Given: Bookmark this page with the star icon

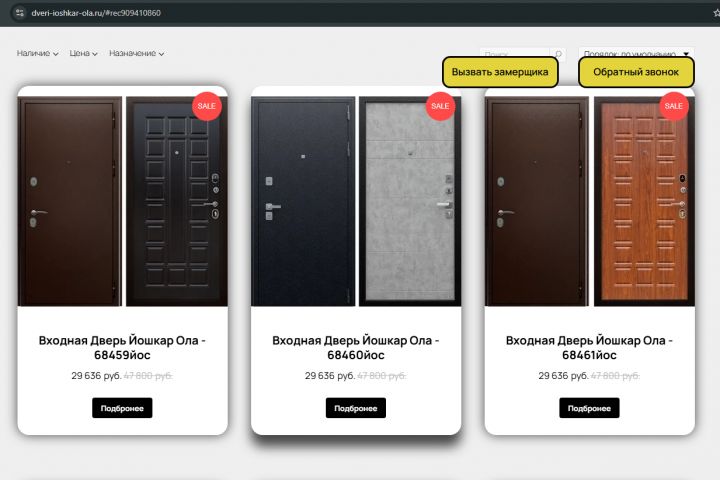Looking at the screenshot, I should (x=716, y=13).
